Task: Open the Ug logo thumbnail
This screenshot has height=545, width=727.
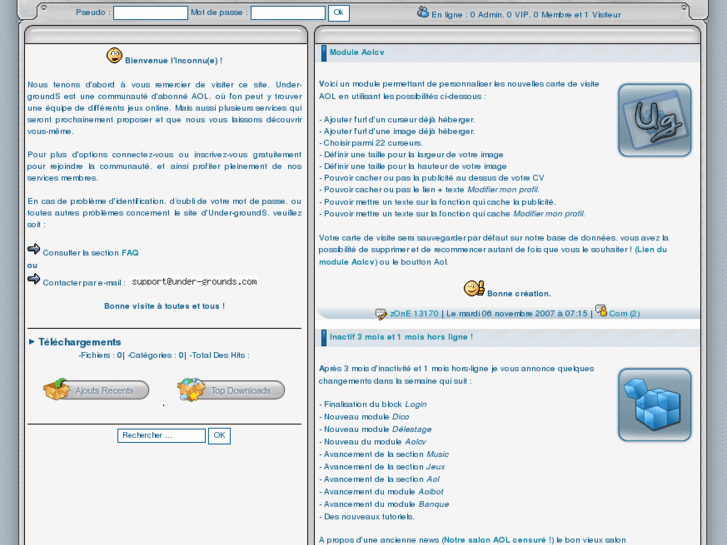Action: tap(655, 120)
